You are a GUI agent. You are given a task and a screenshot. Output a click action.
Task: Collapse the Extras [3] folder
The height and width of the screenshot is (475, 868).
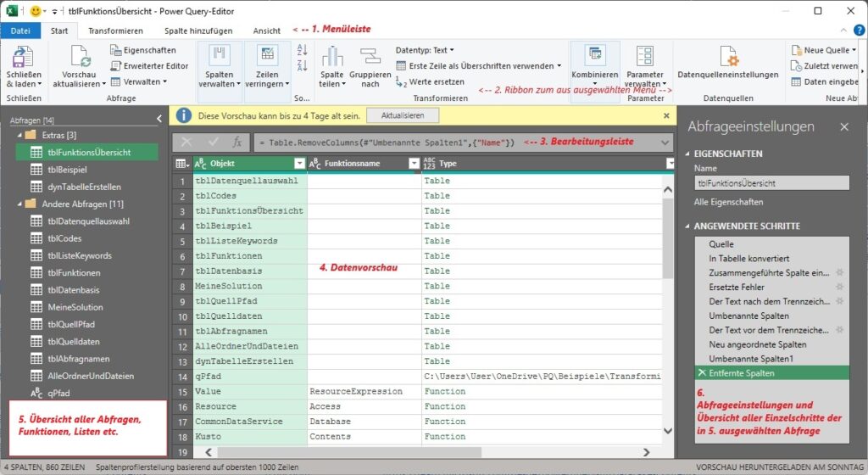[20, 135]
